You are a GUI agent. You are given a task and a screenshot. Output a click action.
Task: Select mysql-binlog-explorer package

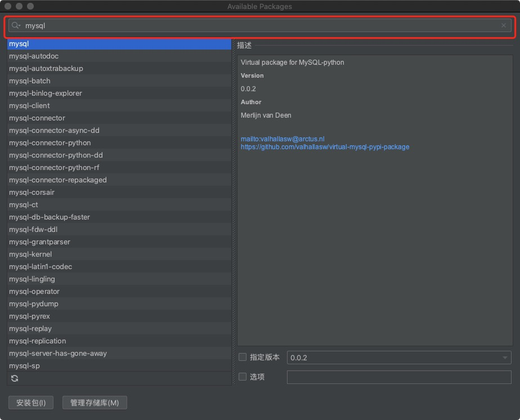click(119, 93)
